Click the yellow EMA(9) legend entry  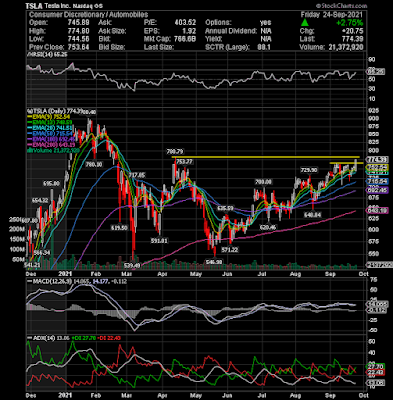pos(48,117)
